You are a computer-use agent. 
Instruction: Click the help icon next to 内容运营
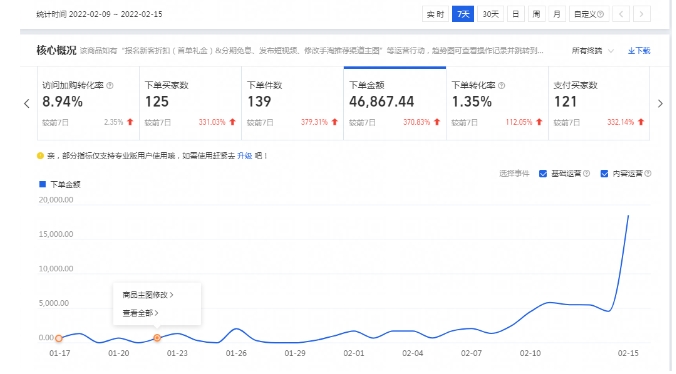648,174
